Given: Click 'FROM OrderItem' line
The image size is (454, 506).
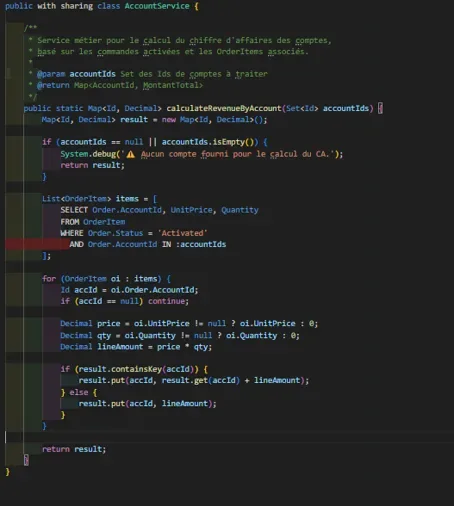Looking at the screenshot, I should pyautogui.click(x=93, y=222).
